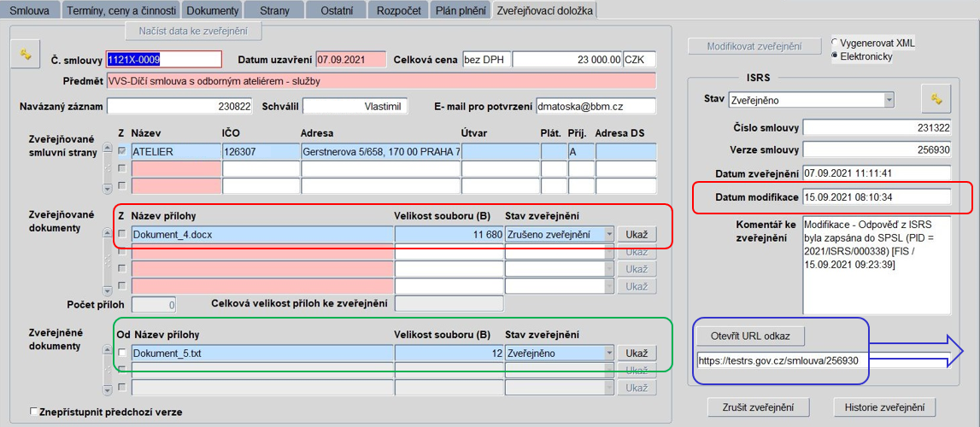Toggle Z checkbox for ATELIER contract party
This screenshot has width=980, height=427.
[x=122, y=151]
